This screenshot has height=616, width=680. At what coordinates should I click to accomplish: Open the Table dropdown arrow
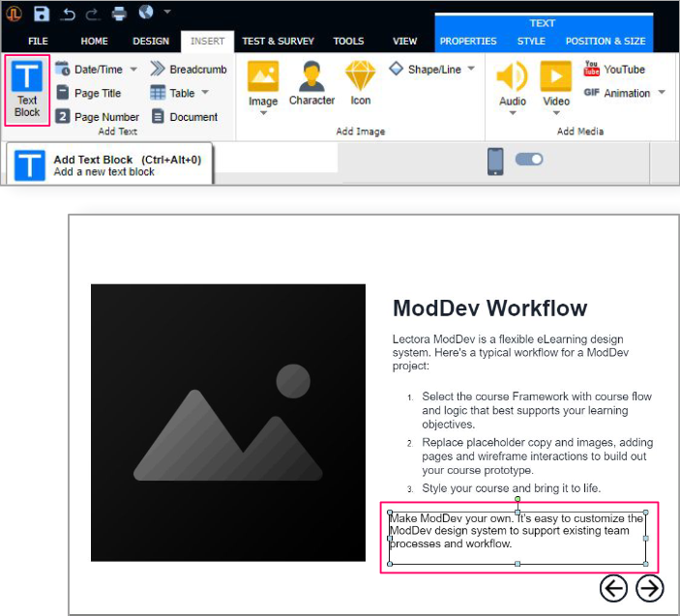click(205, 94)
